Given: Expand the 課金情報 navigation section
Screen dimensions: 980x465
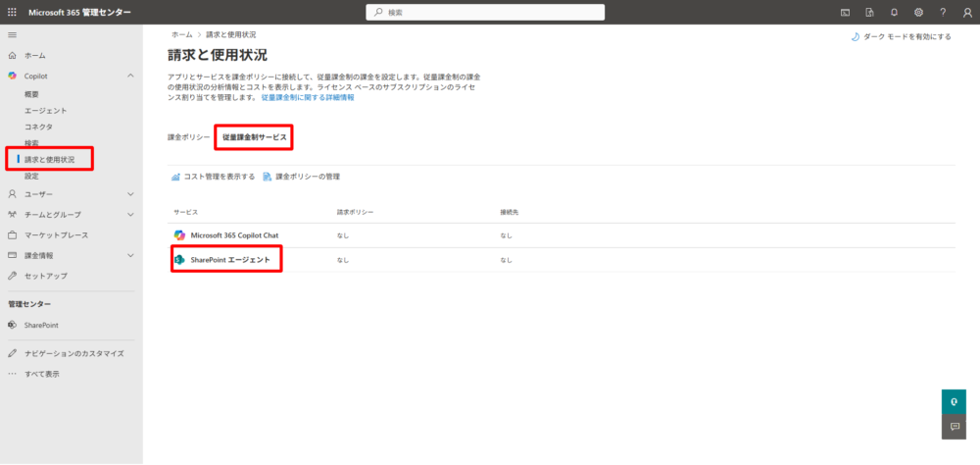Looking at the screenshot, I should point(130,255).
